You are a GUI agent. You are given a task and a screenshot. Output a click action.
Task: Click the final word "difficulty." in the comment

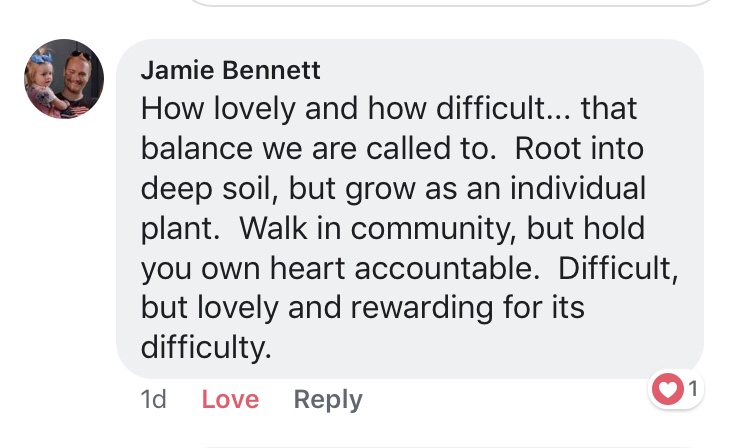205,348
